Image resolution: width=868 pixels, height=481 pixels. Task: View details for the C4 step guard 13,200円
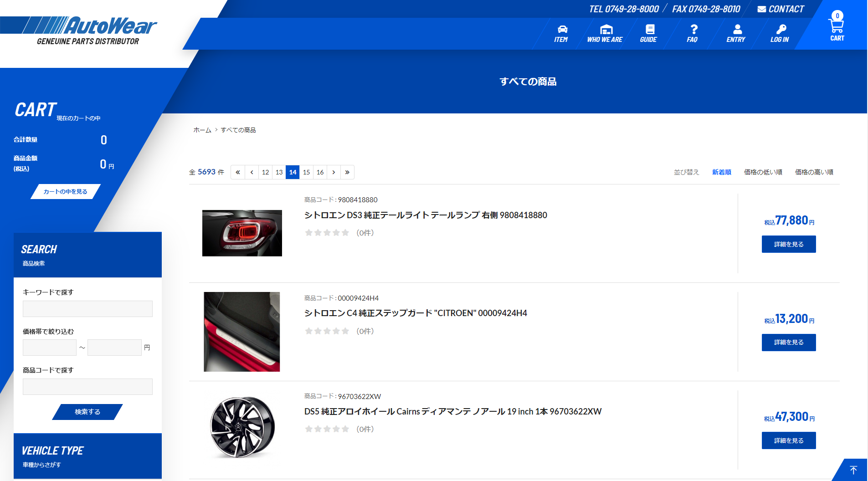[789, 343]
